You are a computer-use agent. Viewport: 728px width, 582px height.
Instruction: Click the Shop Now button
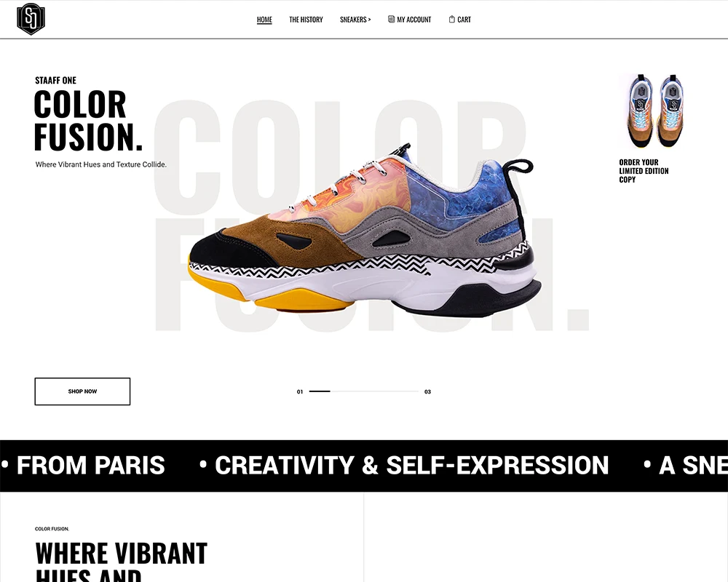(82, 391)
